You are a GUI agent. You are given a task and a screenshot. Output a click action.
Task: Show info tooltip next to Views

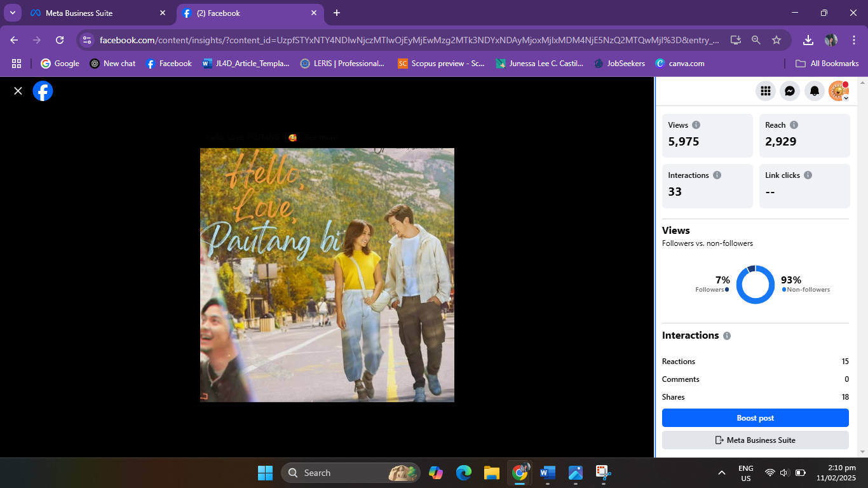(x=696, y=125)
